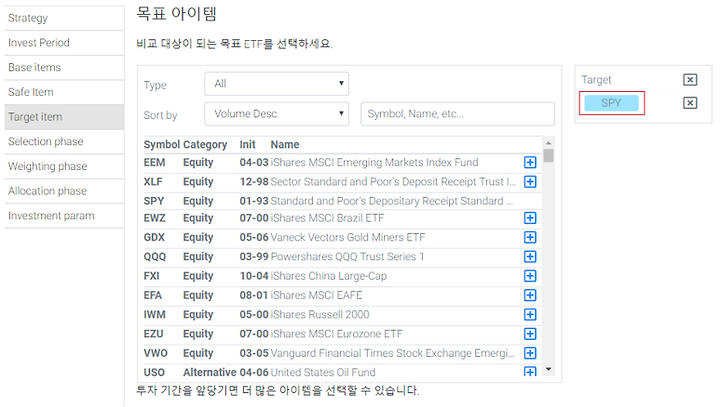Click the SPY target tag

(611, 103)
